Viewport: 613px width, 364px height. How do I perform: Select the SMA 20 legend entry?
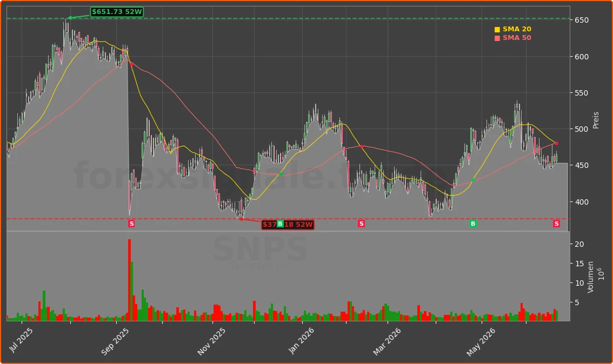[512, 29]
